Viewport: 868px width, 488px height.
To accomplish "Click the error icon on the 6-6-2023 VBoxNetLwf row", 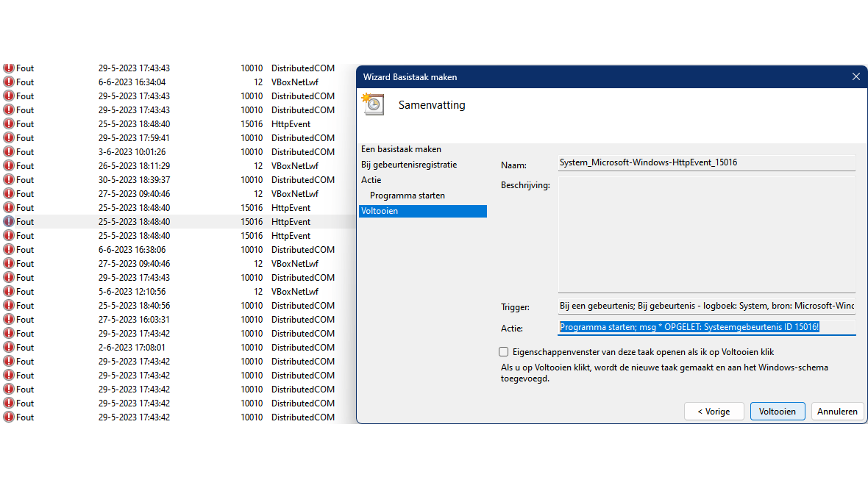I will point(9,82).
